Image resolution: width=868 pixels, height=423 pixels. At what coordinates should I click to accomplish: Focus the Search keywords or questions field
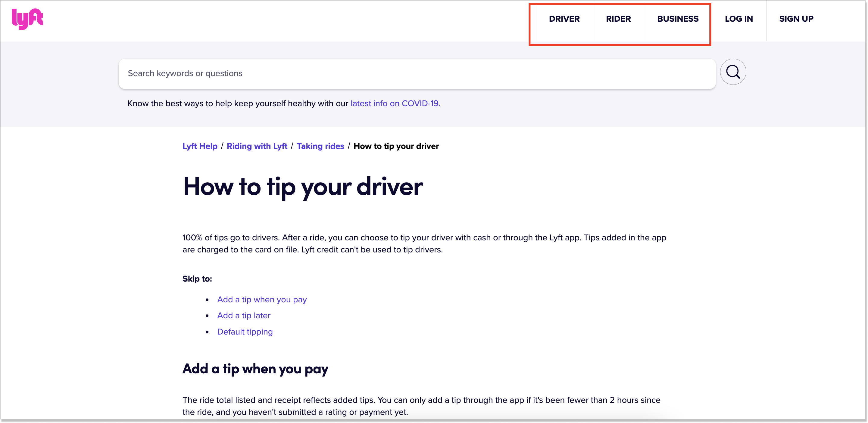coord(417,74)
